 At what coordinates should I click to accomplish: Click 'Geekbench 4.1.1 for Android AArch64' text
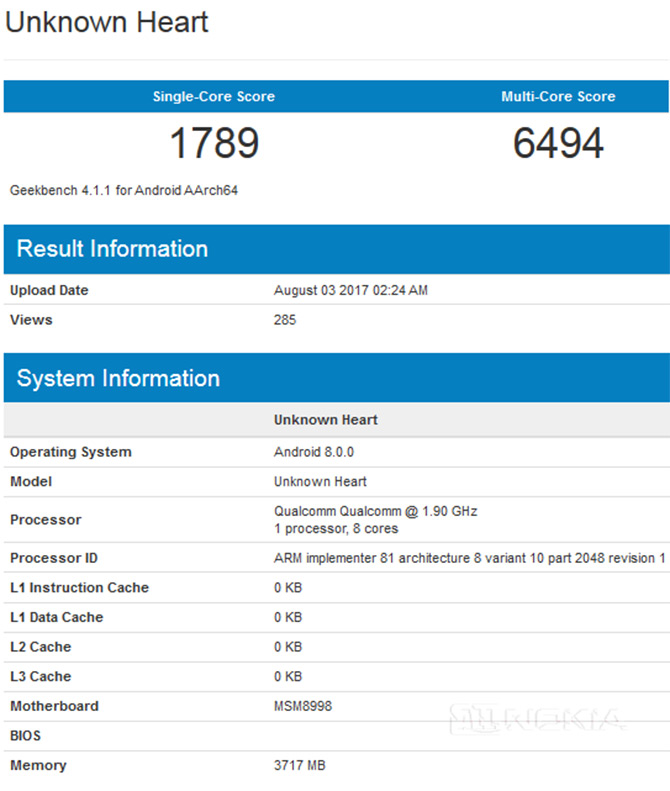(x=124, y=190)
